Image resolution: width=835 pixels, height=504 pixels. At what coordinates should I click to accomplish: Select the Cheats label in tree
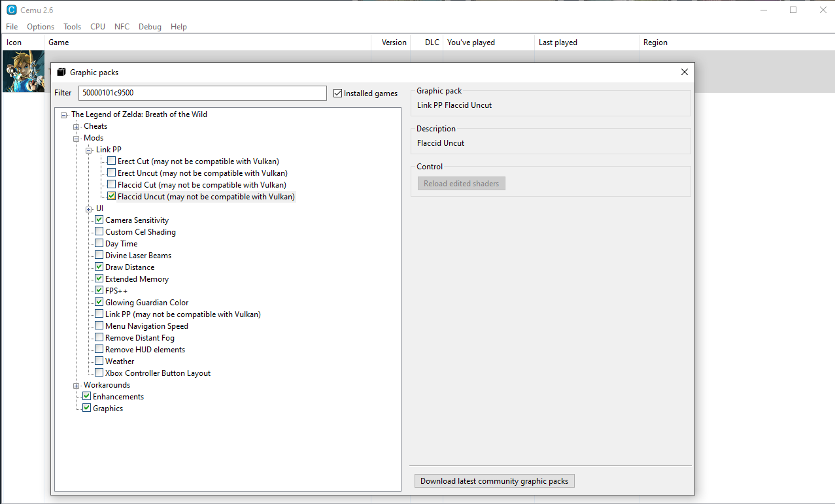click(95, 126)
